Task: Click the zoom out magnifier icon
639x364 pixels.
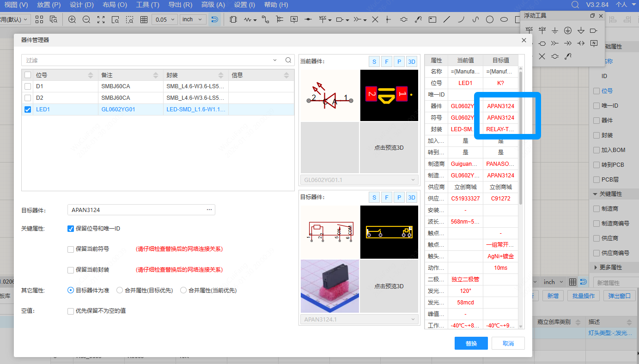Action: click(86, 19)
